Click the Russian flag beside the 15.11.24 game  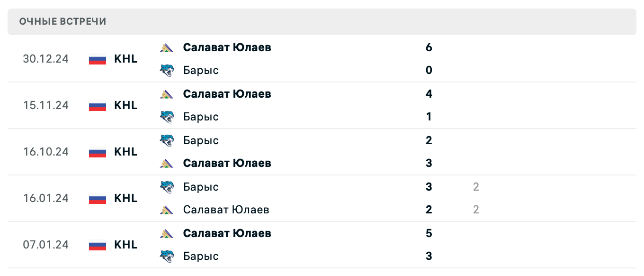point(97,105)
